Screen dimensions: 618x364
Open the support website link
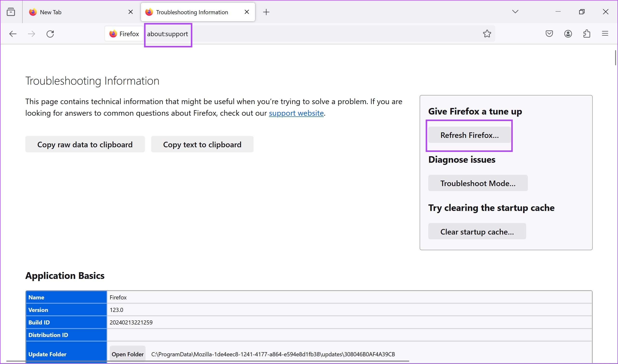pyautogui.click(x=296, y=113)
